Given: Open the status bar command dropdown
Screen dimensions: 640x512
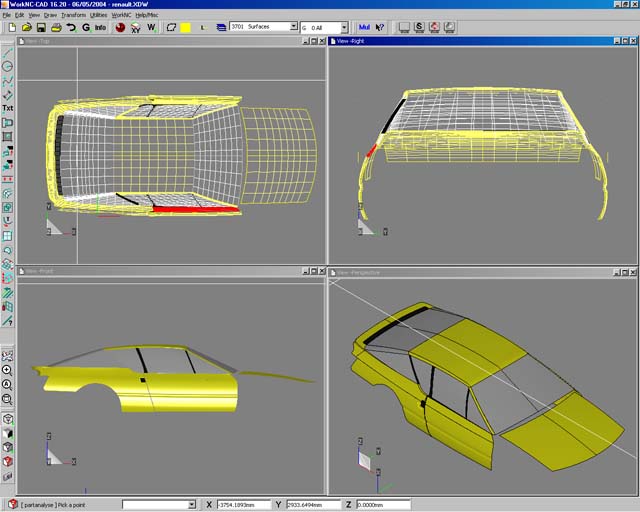Looking at the screenshot, I should 190,505.
